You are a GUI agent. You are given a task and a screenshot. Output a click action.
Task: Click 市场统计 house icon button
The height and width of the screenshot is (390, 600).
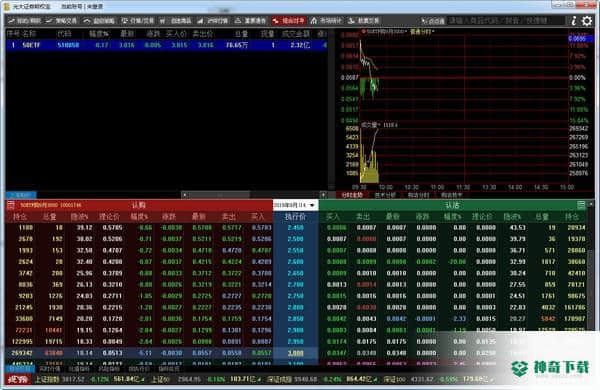(x=326, y=21)
